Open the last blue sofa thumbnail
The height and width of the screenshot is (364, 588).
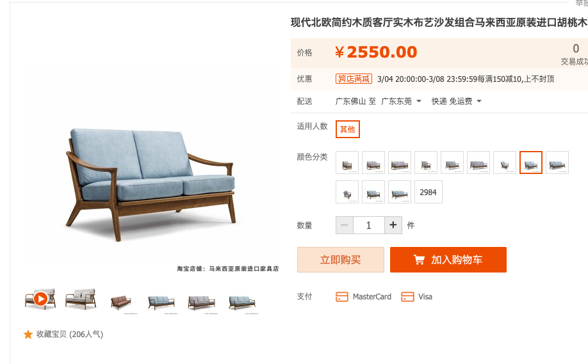click(x=242, y=301)
